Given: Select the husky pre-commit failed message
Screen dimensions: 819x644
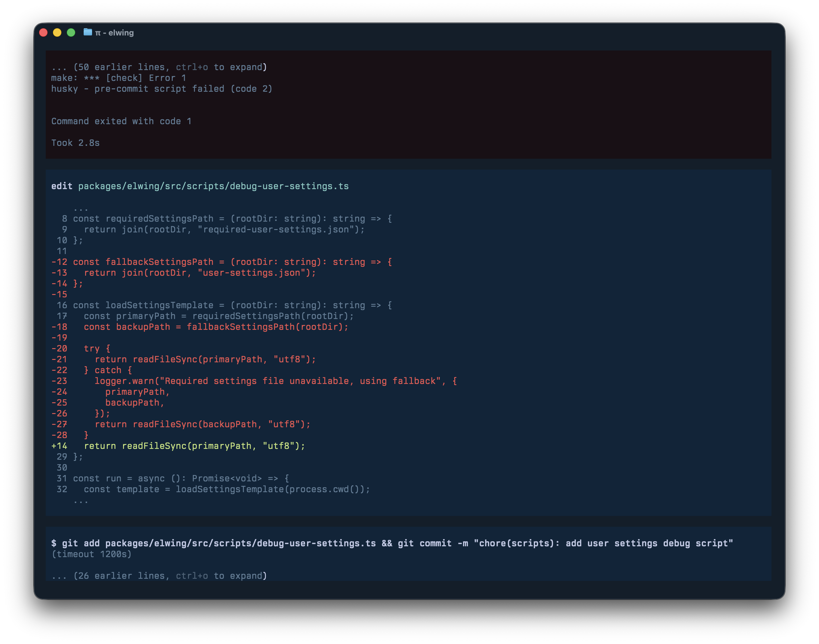Looking at the screenshot, I should 162,89.
